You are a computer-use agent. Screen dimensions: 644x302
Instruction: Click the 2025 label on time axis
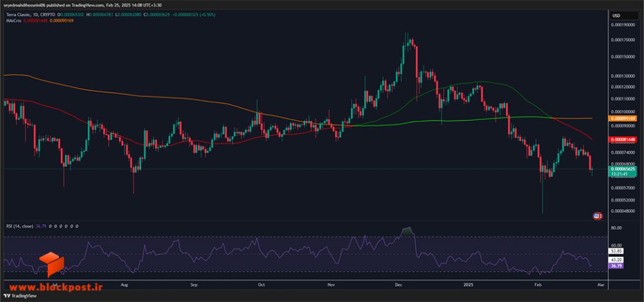coord(468,284)
